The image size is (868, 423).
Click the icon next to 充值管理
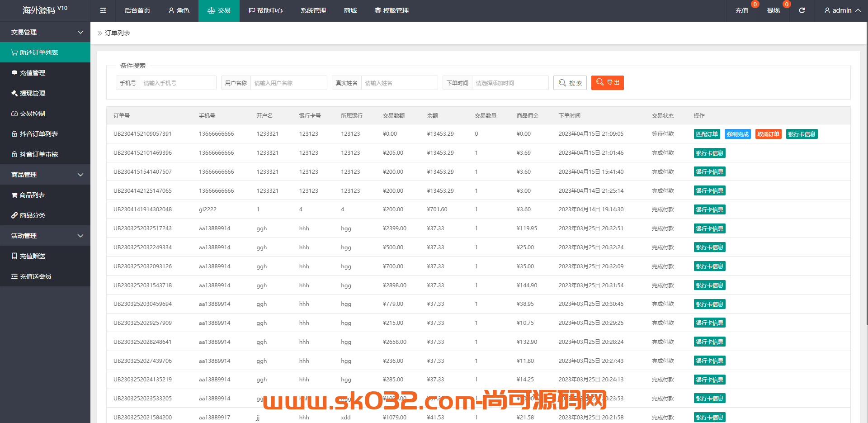(14, 73)
